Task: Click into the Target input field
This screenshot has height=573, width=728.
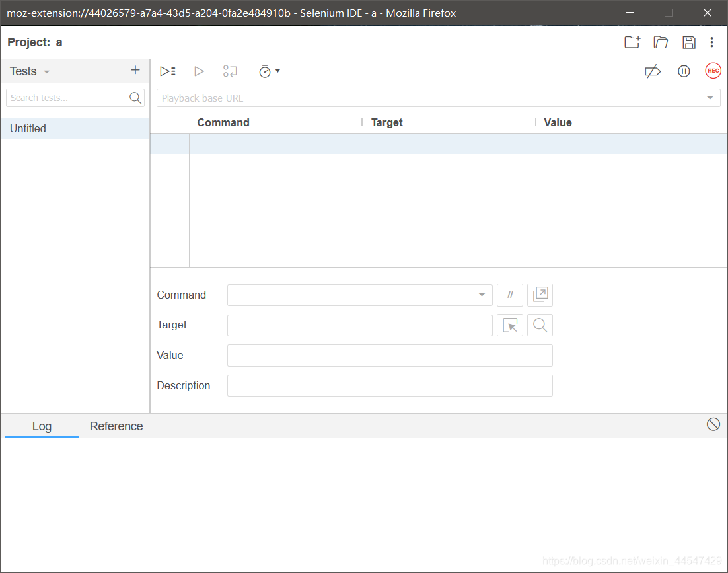Action: pos(360,325)
